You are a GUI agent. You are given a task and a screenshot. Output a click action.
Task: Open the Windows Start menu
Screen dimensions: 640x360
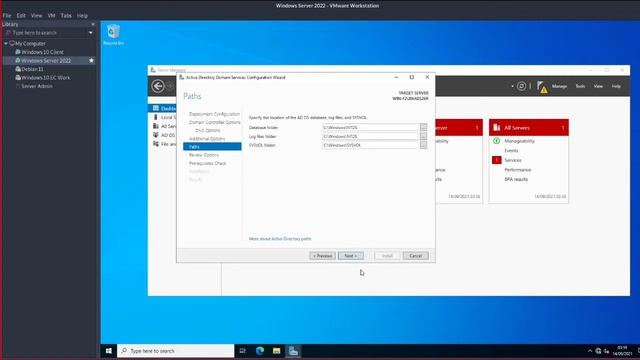tap(109, 351)
